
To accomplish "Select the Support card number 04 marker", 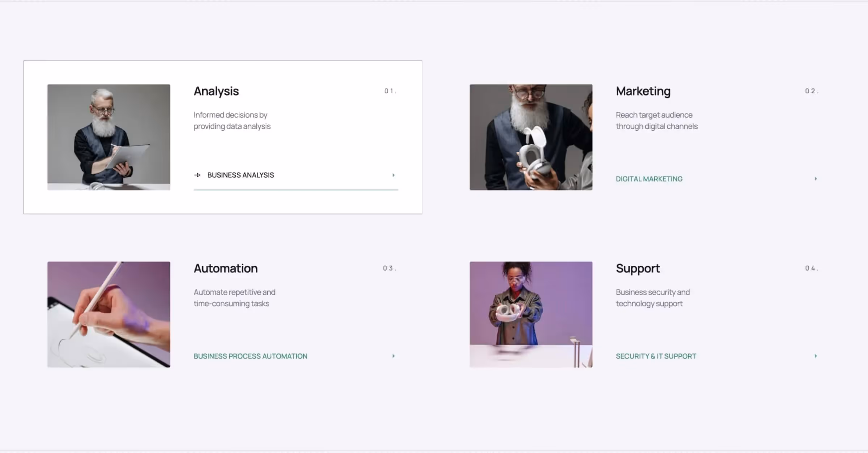I will click(812, 268).
